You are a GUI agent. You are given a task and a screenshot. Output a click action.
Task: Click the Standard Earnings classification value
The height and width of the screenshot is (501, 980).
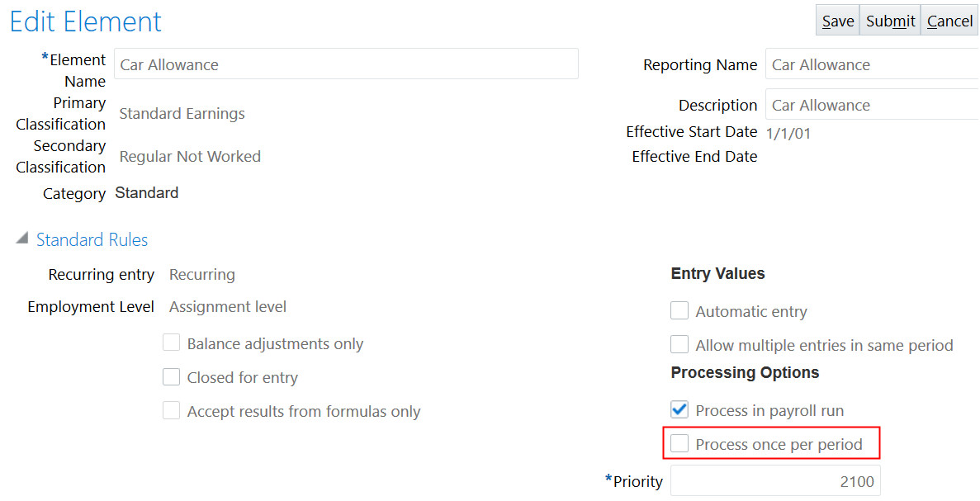pyautogui.click(x=182, y=114)
